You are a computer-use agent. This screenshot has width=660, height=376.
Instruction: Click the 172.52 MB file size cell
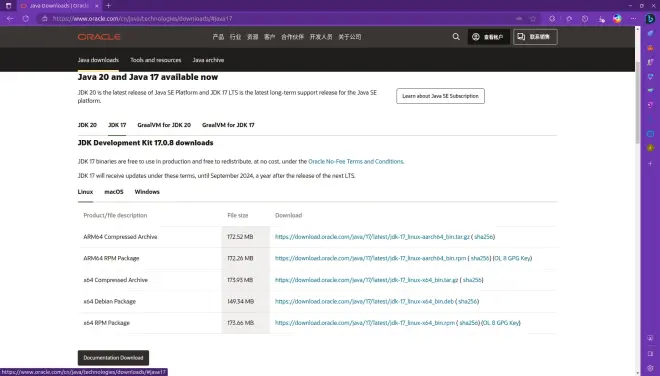246,237
